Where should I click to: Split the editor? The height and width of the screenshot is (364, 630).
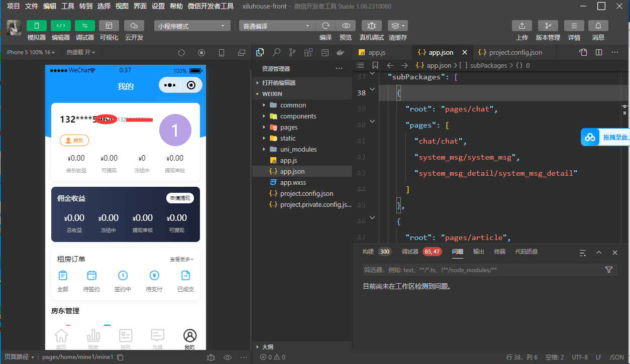(x=598, y=52)
